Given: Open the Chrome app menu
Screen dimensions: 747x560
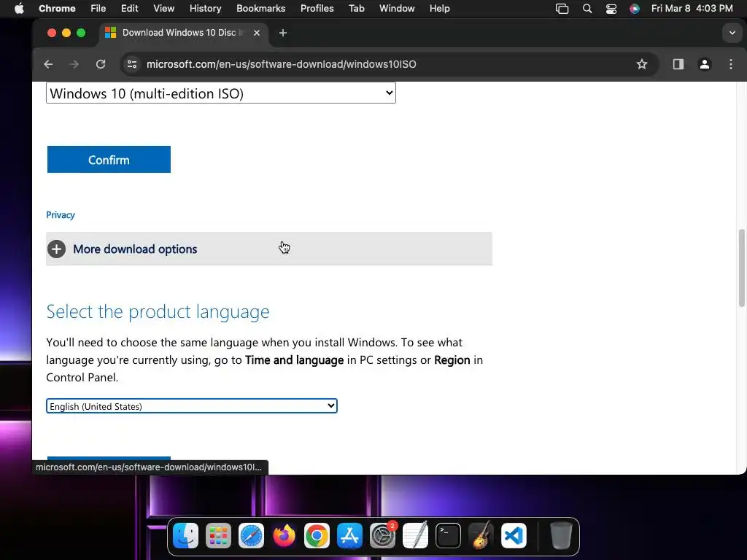Looking at the screenshot, I should point(57,9).
